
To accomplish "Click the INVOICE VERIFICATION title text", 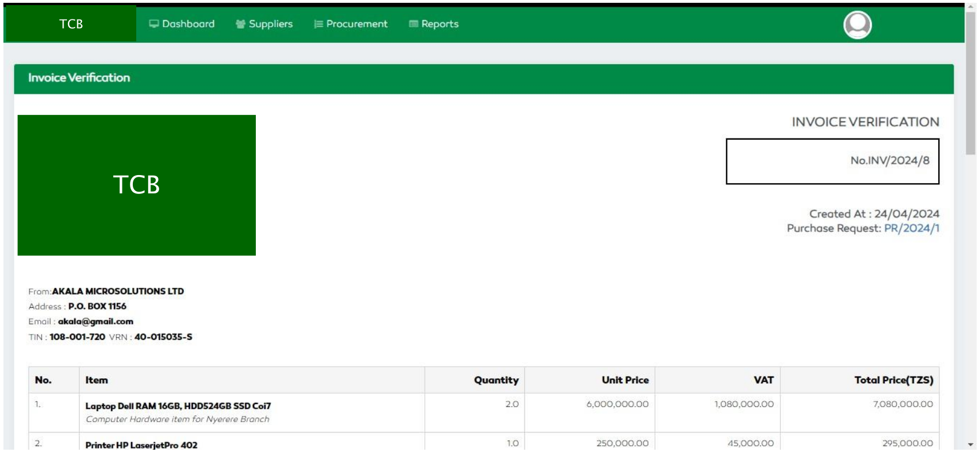I will tap(865, 122).
